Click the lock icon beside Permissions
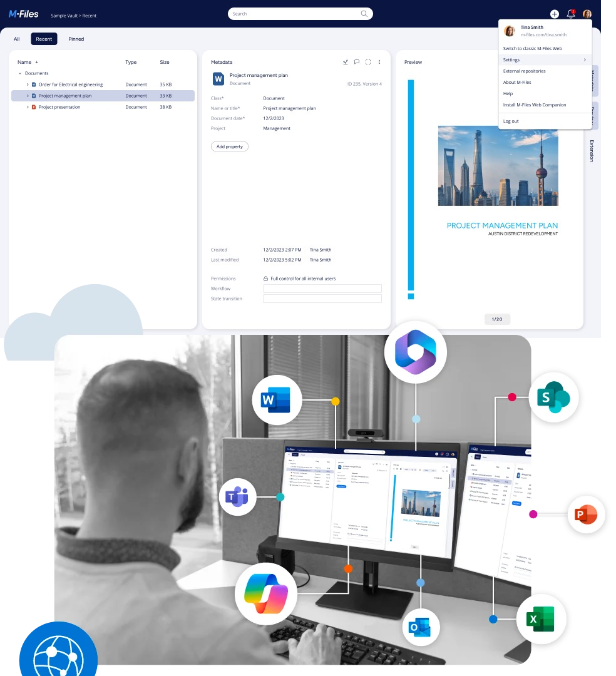 265,279
